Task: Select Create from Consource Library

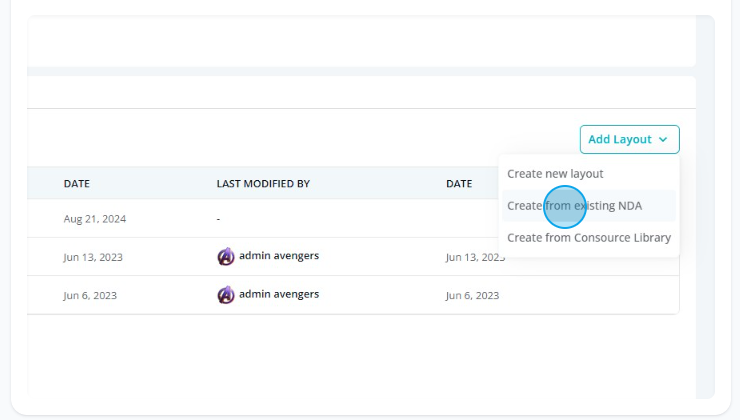Action: tap(589, 237)
